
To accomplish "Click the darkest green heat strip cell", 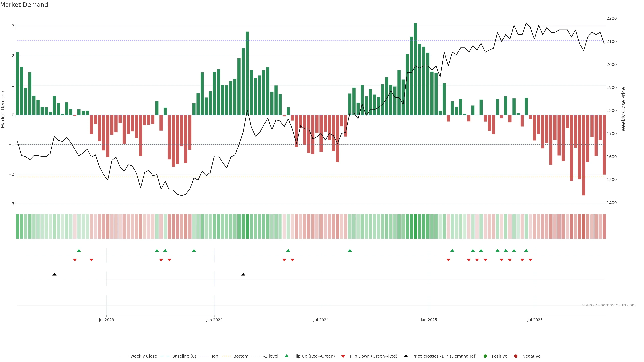I will point(415,226).
